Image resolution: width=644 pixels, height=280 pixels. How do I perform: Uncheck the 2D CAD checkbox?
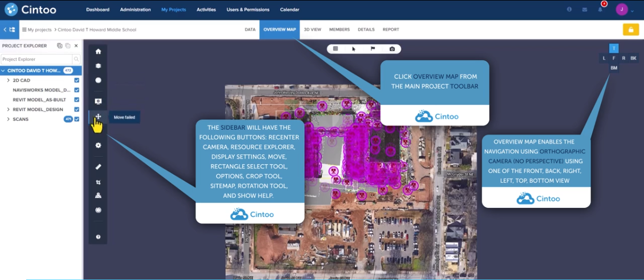77,80
